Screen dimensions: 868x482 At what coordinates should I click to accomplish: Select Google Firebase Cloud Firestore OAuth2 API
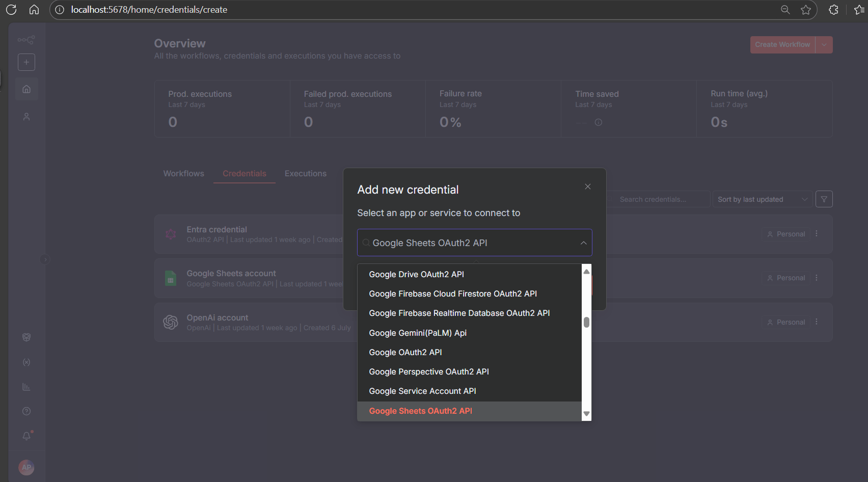point(469,294)
